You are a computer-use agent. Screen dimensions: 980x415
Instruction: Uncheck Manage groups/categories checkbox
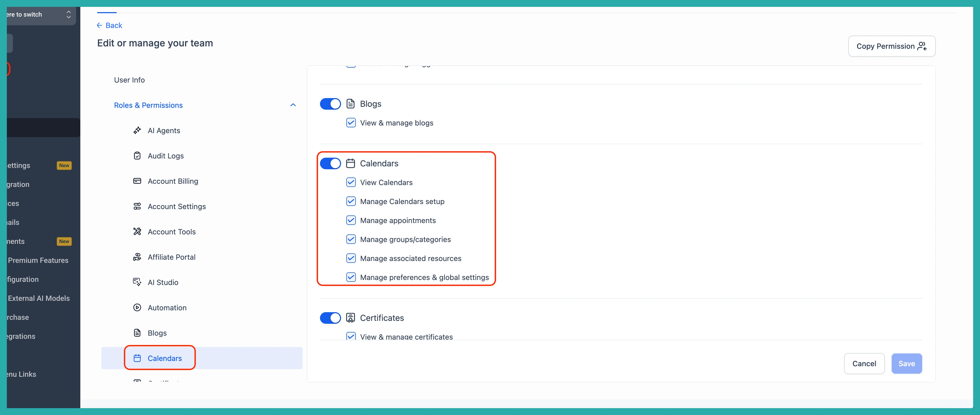pos(351,239)
